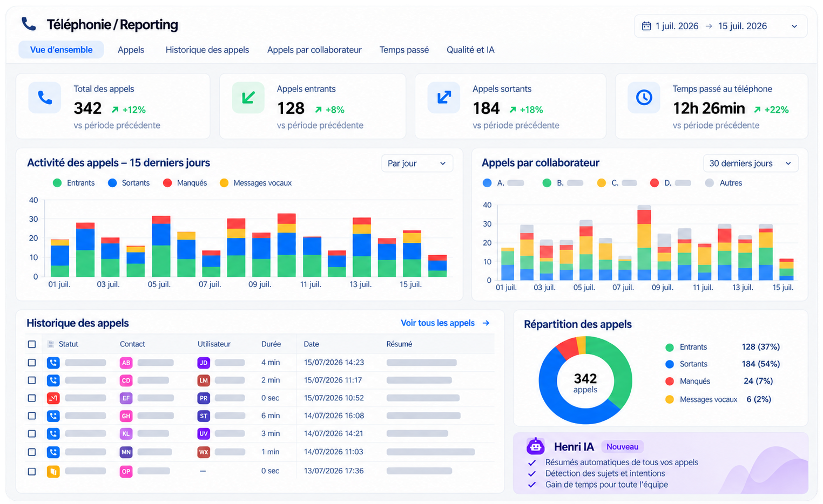This screenshot has width=823, height=504.
Task: Click the clock icon for Temps passé au téléphone
Action: (644, 98)
